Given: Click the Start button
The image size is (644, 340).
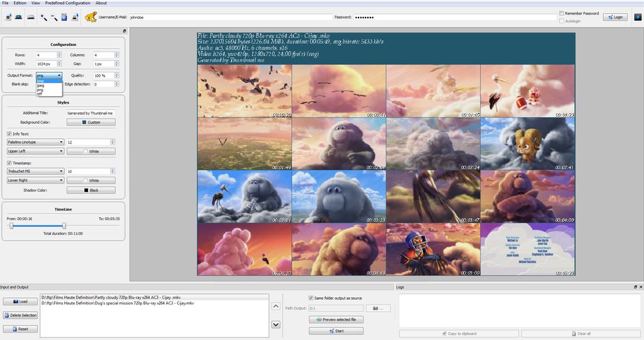Looking at the screenshot, I should point(336,331).
